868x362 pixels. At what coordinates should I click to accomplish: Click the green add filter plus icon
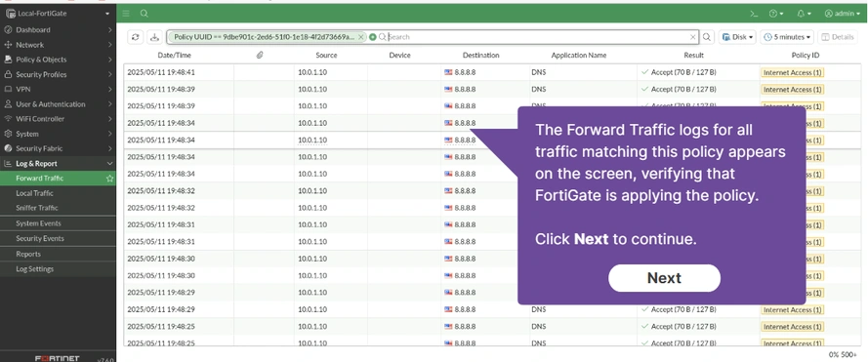(373, 37)
